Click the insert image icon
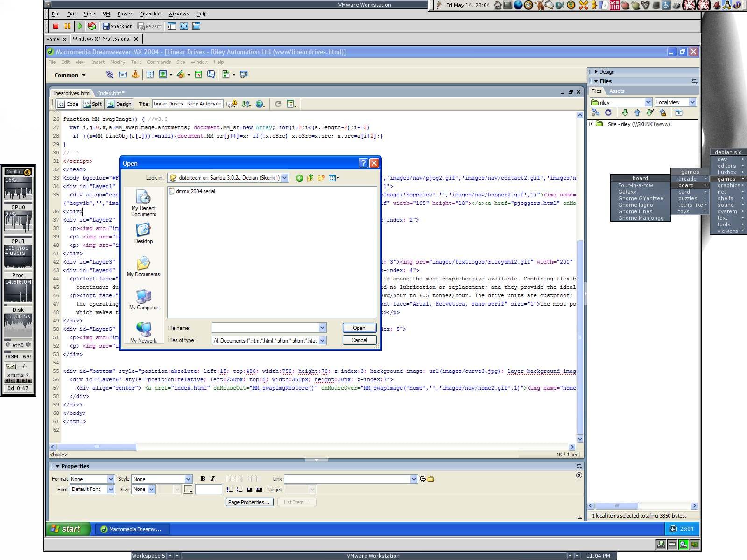747x560 pixels. coord(163,75)
